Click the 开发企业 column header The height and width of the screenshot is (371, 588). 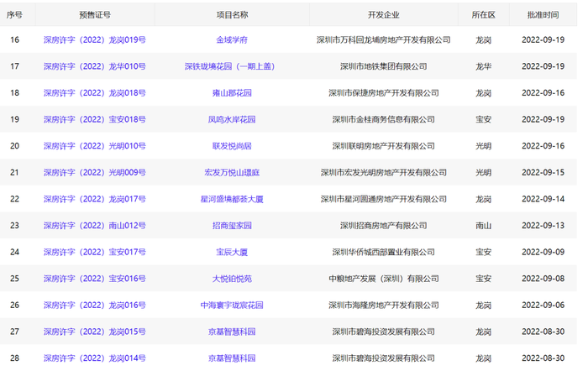[383, 14]
